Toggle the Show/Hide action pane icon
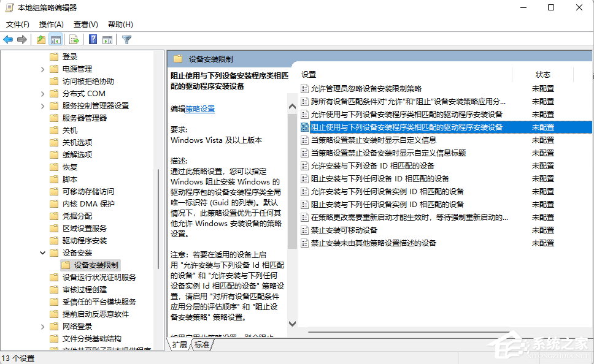The image size is (594, 364). click(x=107, y=39)
